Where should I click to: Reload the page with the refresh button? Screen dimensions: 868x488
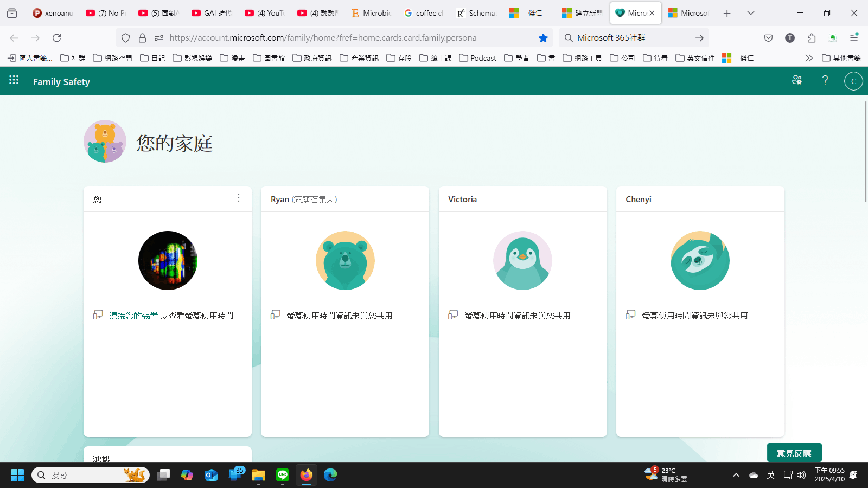coord(56,38)
